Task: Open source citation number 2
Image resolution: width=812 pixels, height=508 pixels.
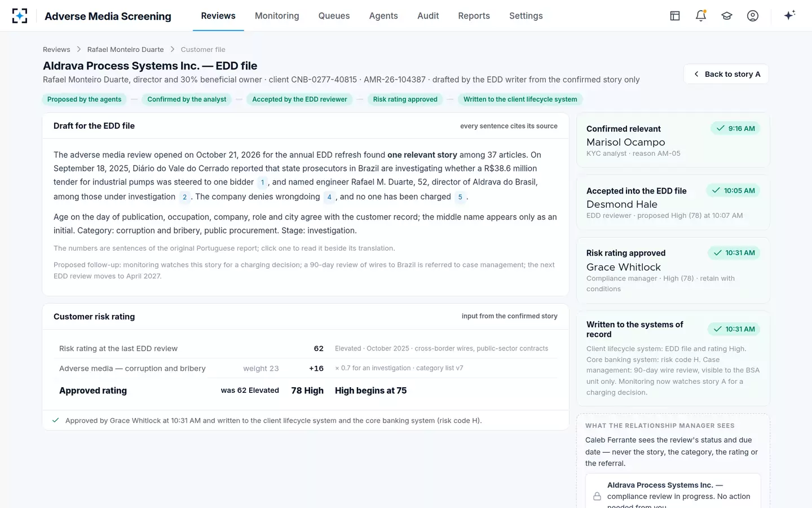Action: point(184,197)
